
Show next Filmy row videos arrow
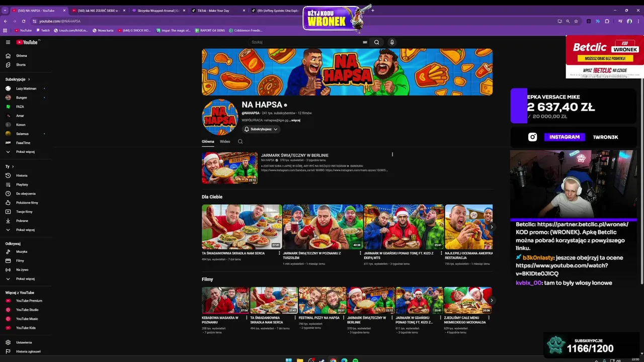[x=492, y=301]
